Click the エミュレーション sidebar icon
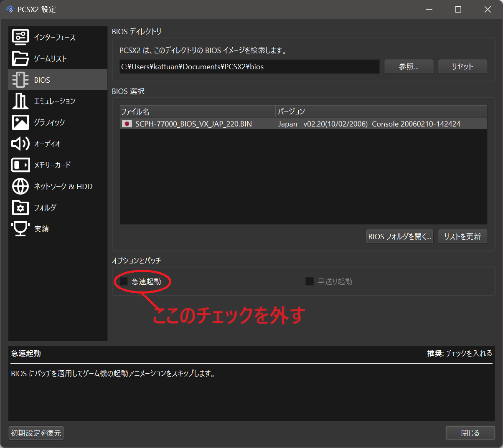503x448 pixels. 20,101
